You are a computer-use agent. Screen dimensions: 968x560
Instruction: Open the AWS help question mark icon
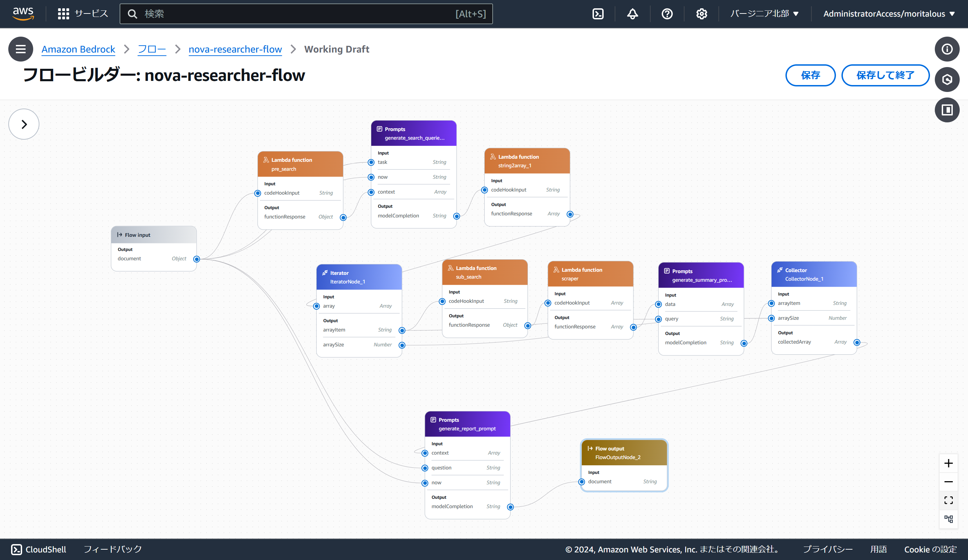pos(667,14)
